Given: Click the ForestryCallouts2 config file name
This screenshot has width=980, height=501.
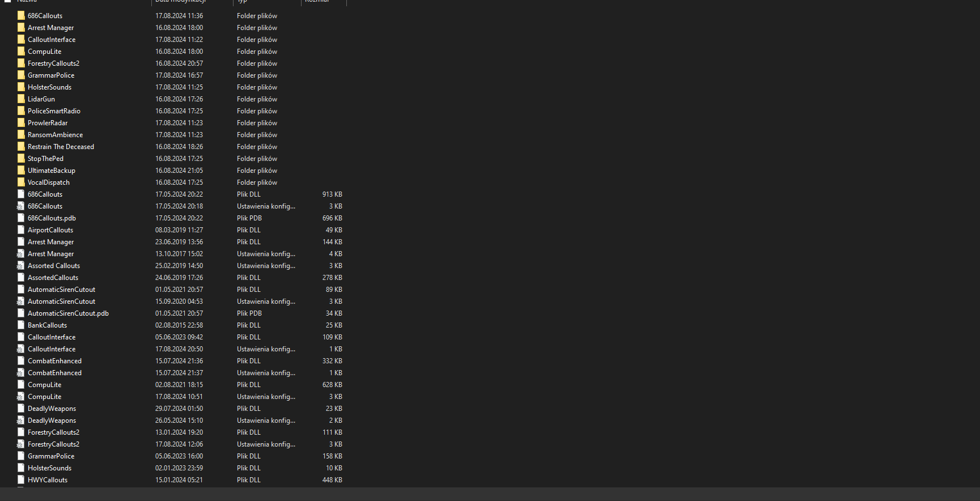Looking at the screenshot, I should point(53,444).
